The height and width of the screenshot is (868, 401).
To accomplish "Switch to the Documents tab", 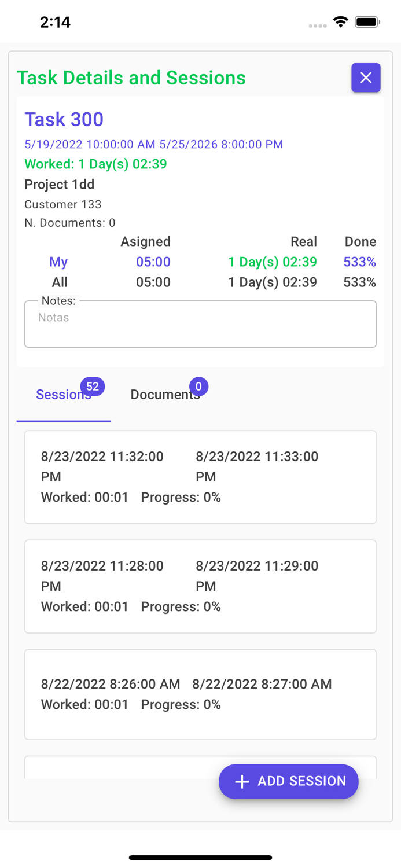I will tap(165, 395).
